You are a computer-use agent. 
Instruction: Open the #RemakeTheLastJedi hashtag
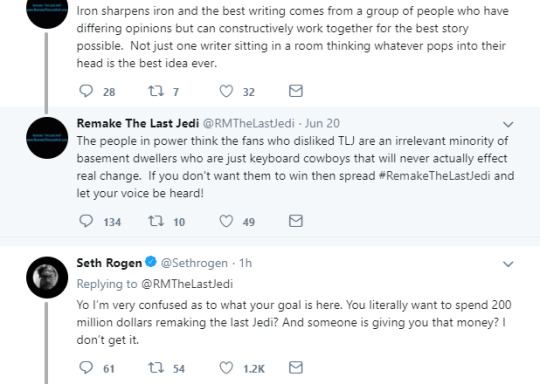click(x=434, y=176)
